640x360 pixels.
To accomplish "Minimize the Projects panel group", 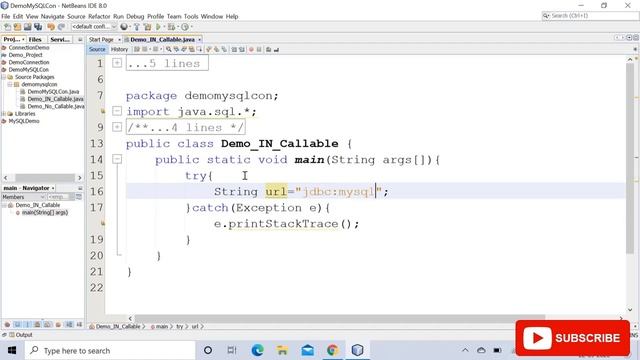I will pyautogui.click(x=80, y=40).
